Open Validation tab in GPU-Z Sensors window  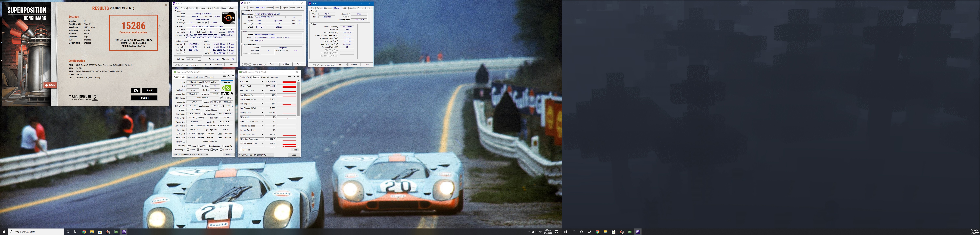tap(275, 77)
